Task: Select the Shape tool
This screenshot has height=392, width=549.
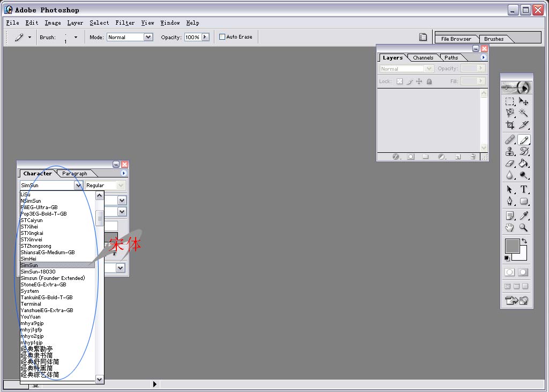Action: (523, 201)
